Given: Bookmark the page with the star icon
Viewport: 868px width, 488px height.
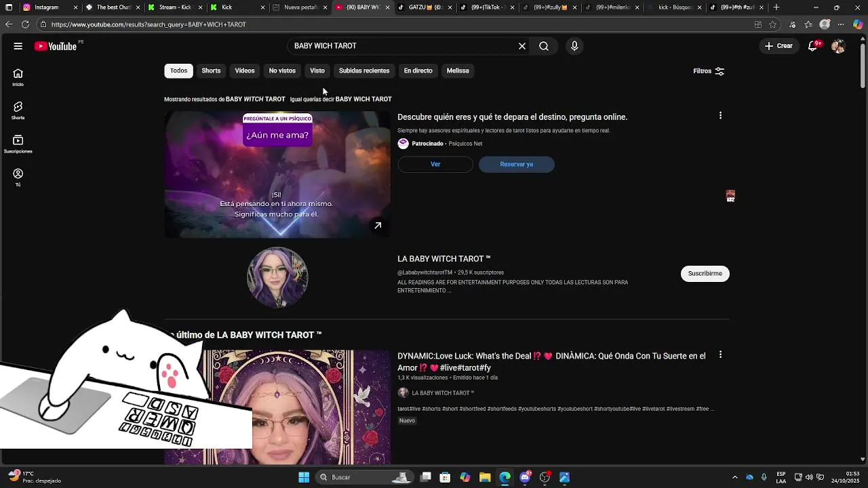Looking at the screenshot, I should coord(773,24).
